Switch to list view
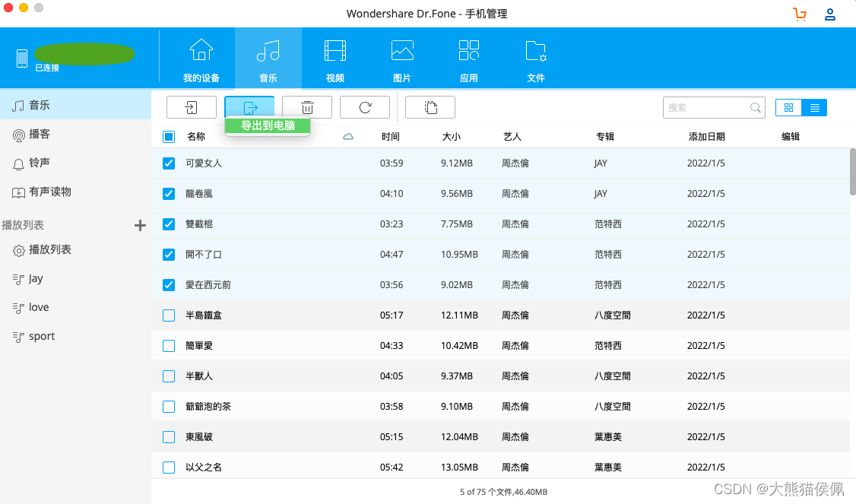Image resolution: width=856 pixels, height=504 pixels. point(814,108)
